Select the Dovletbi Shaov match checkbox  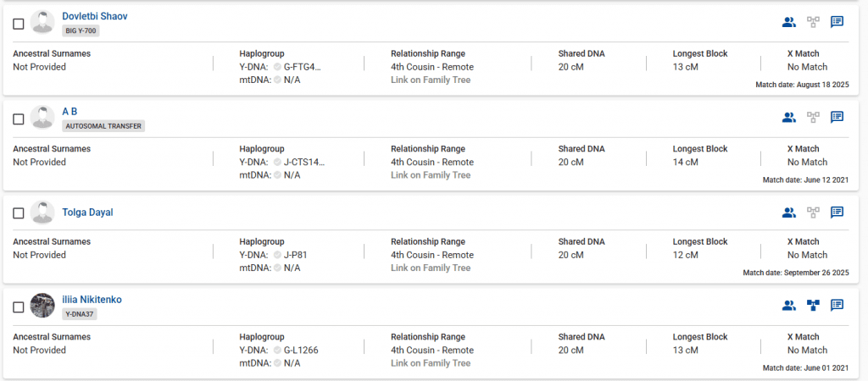pos(19,25)
